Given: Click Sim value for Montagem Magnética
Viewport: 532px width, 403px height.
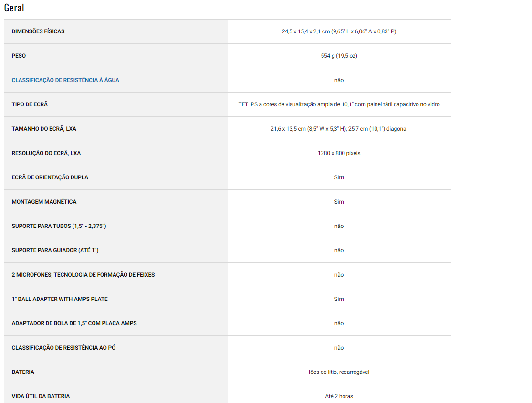Looking at the screenshot, I should pos(339,202).
